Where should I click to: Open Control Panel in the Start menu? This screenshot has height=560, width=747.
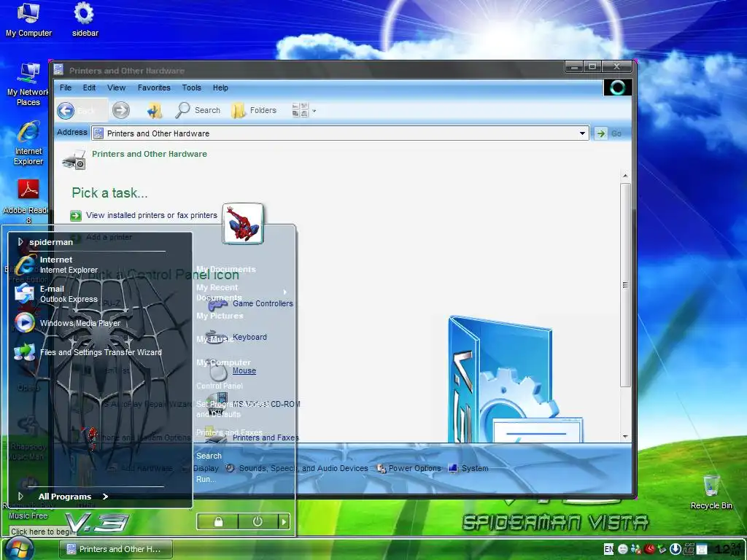[219, 386]
